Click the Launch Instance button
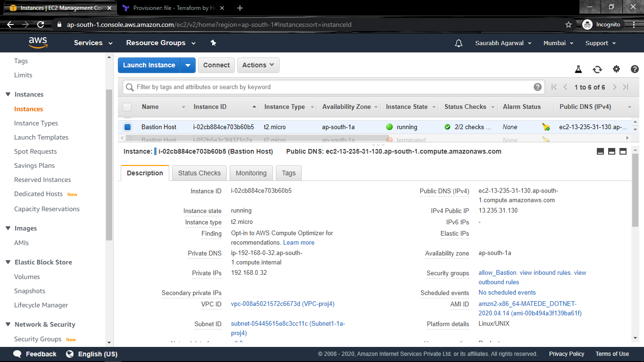The image size is (644, 362). [149, 65]
